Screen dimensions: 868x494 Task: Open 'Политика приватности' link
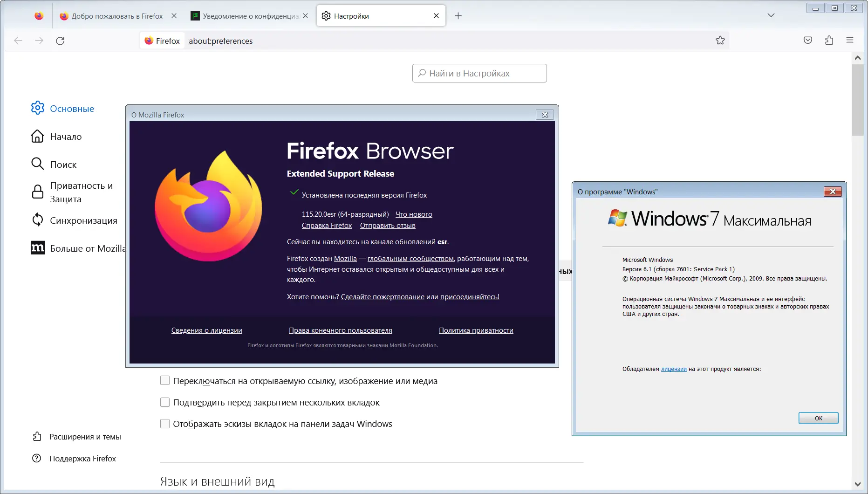click(476, 330)
